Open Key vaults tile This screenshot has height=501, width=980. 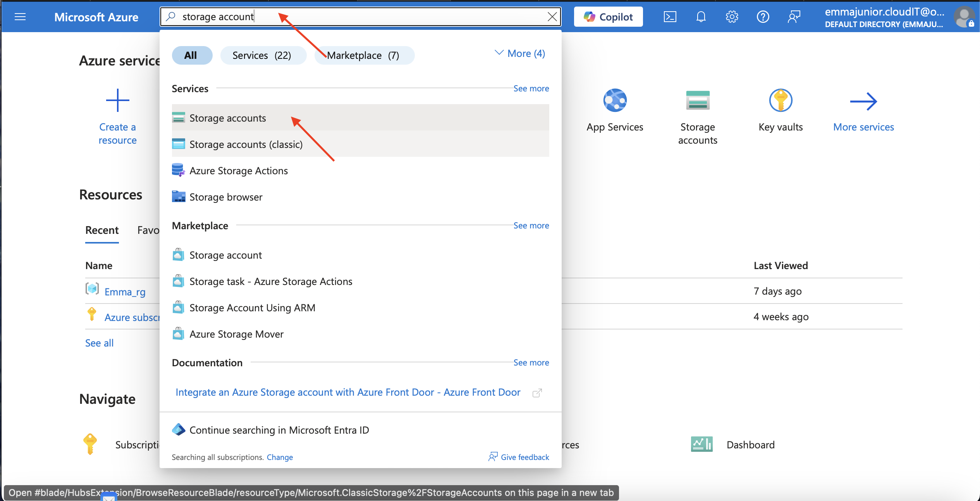[781, 111]
